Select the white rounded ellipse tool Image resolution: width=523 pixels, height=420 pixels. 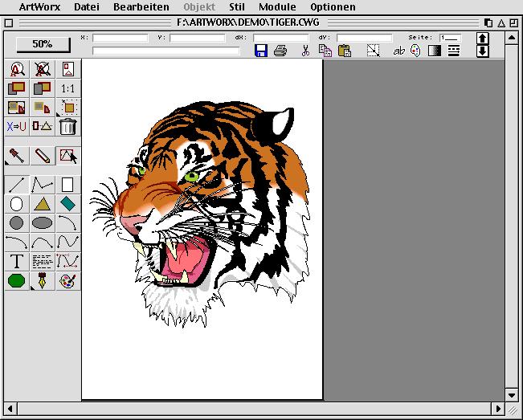pyautogui.click(x=17, y=204)
